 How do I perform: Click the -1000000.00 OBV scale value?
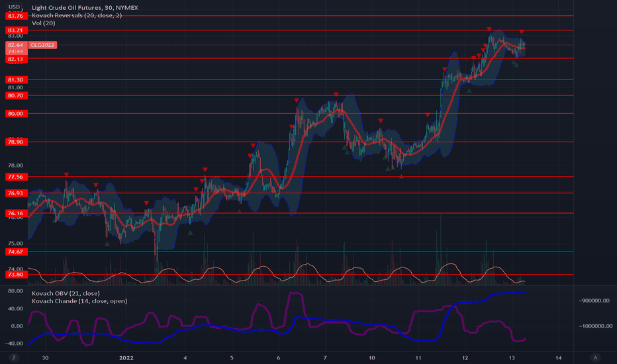click(596, 326)
